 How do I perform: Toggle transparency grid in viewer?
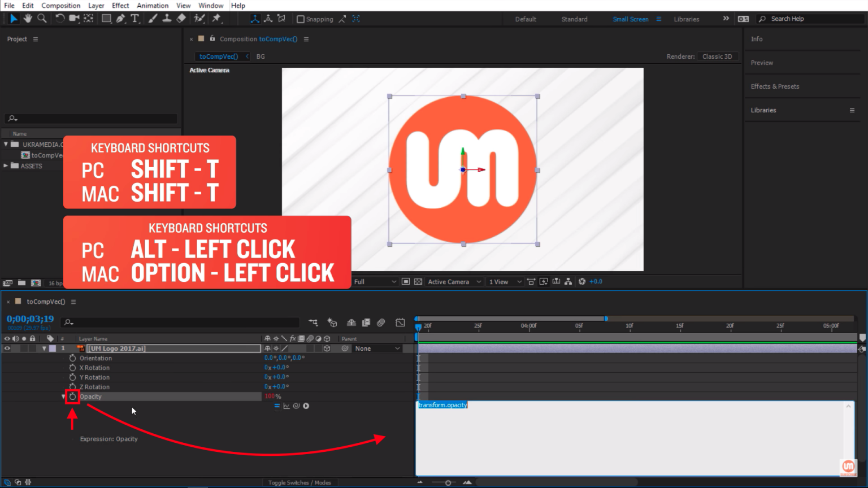tap(418, 282)
